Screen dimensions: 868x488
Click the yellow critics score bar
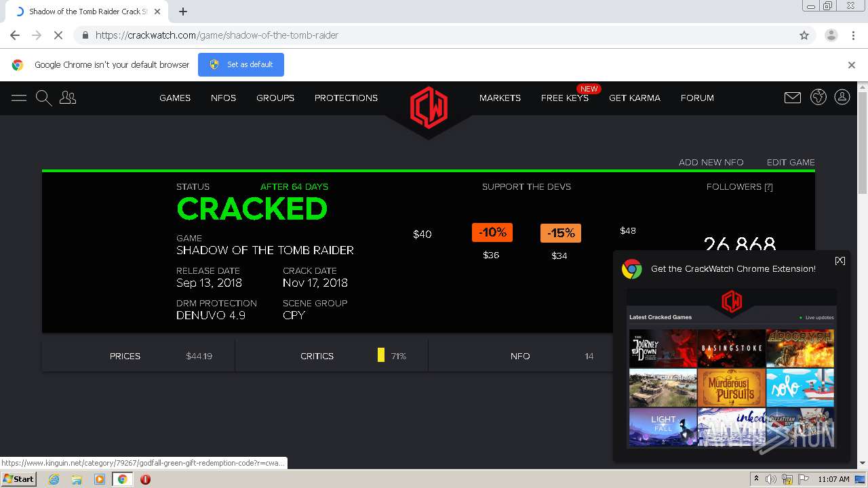pos(381,355)
